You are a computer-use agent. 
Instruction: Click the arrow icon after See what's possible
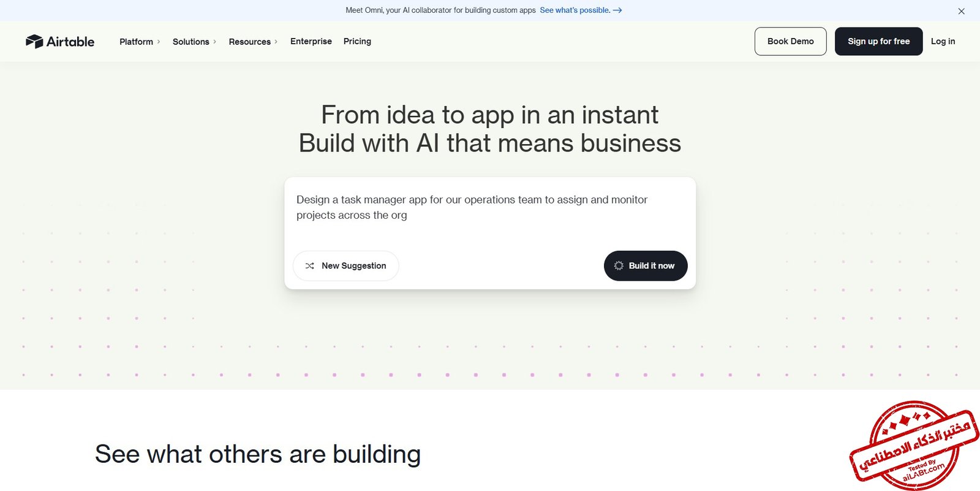pos(617,10)
